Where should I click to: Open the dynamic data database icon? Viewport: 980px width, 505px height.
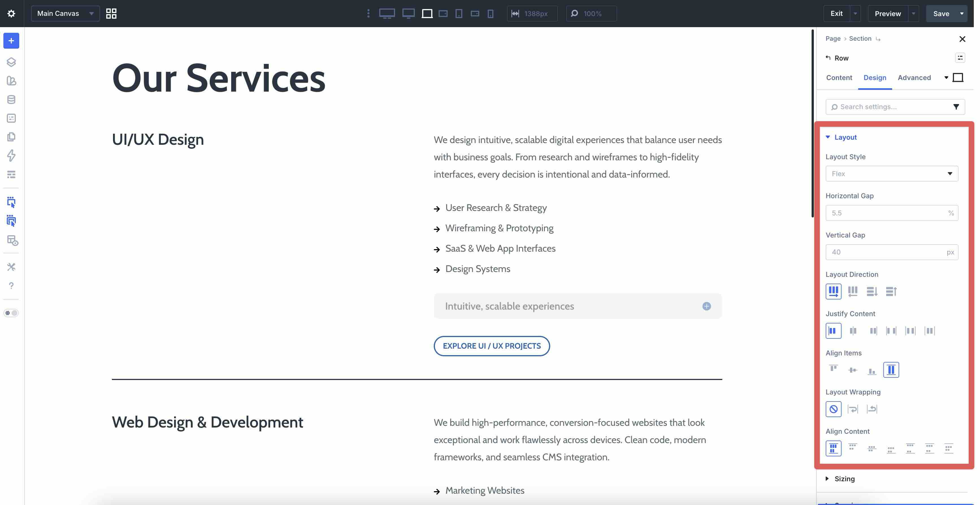pos(11,99)
